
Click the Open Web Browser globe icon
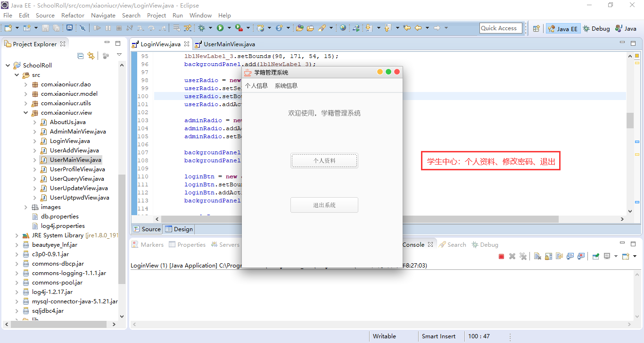343,28
